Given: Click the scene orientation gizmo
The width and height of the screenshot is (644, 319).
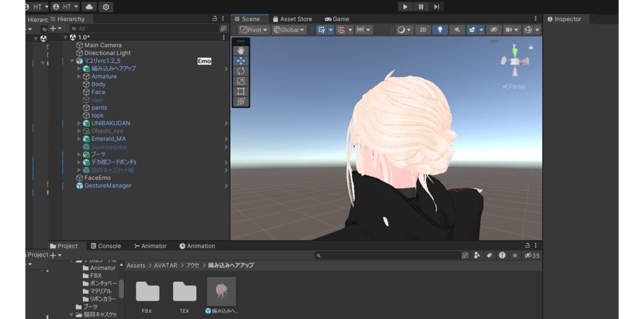Looking at the screenshot, I should (x=514, y=62).
